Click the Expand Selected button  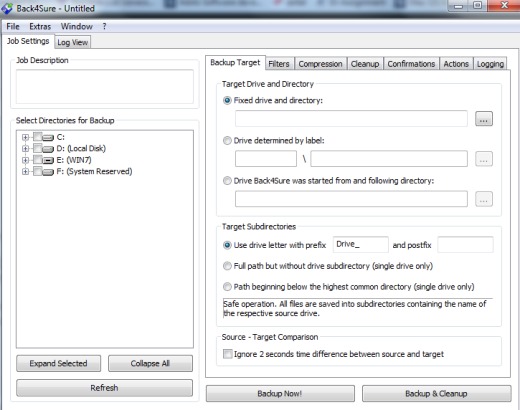coord(58,363)
